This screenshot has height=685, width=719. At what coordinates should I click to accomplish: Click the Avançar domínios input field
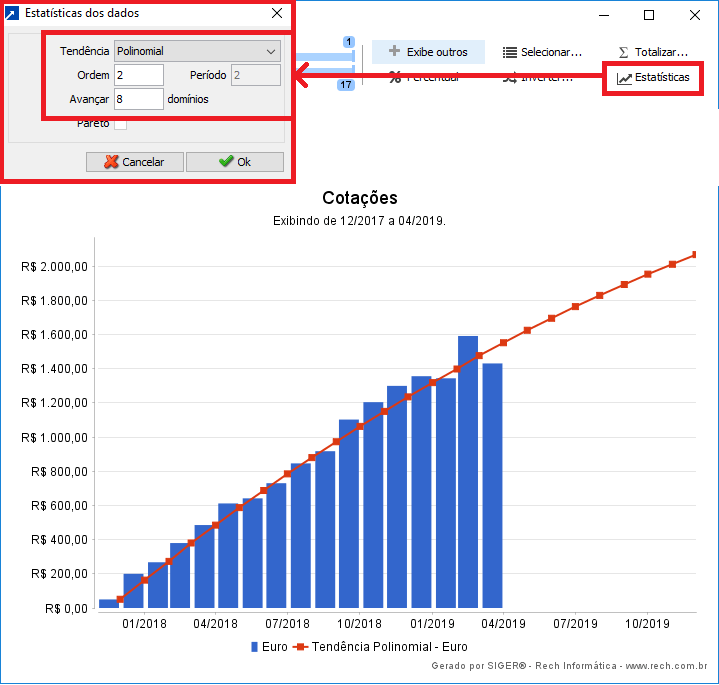(x=139, y=99)
